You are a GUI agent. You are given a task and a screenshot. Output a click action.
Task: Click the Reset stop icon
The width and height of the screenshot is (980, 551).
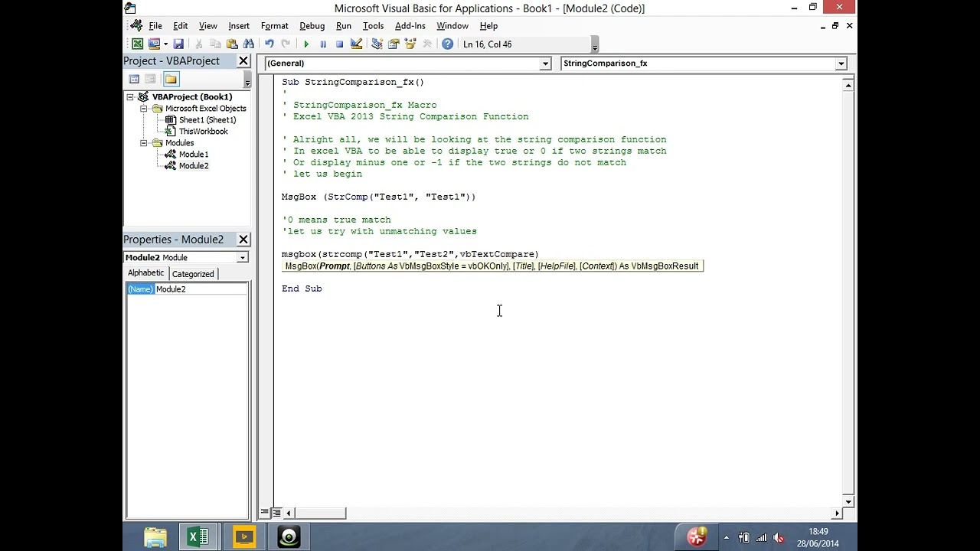tap(339, 44)
